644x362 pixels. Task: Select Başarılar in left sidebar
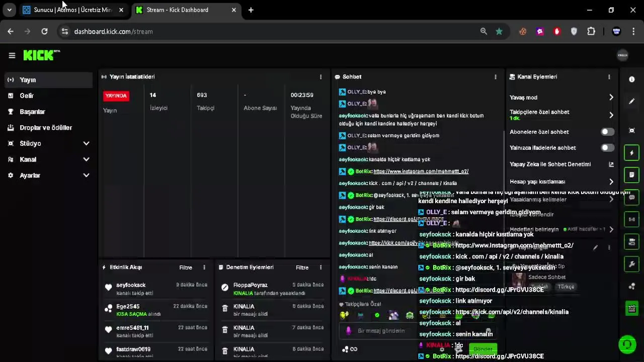click(x=48, y=112)
